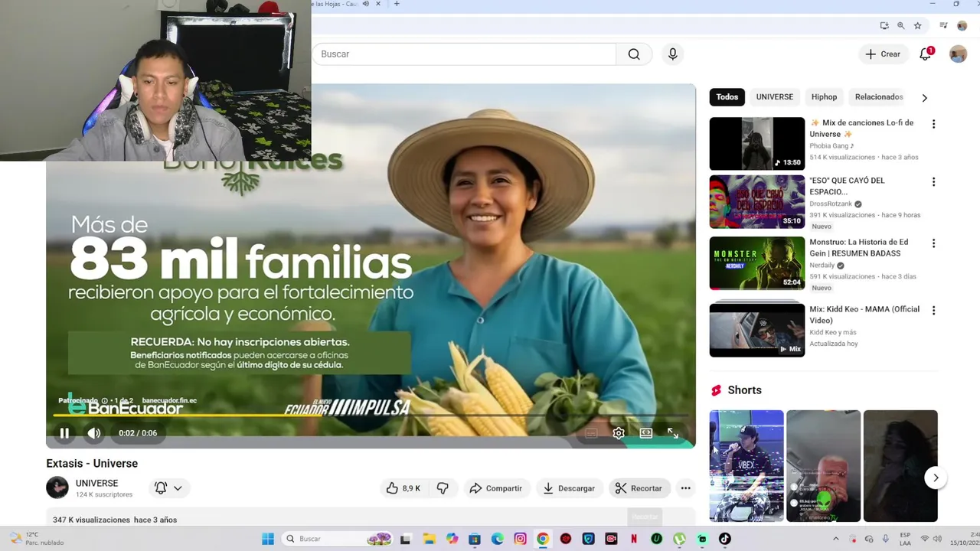Mute the browser tab audio icon

pyautogui.click(x=366, y=4)
